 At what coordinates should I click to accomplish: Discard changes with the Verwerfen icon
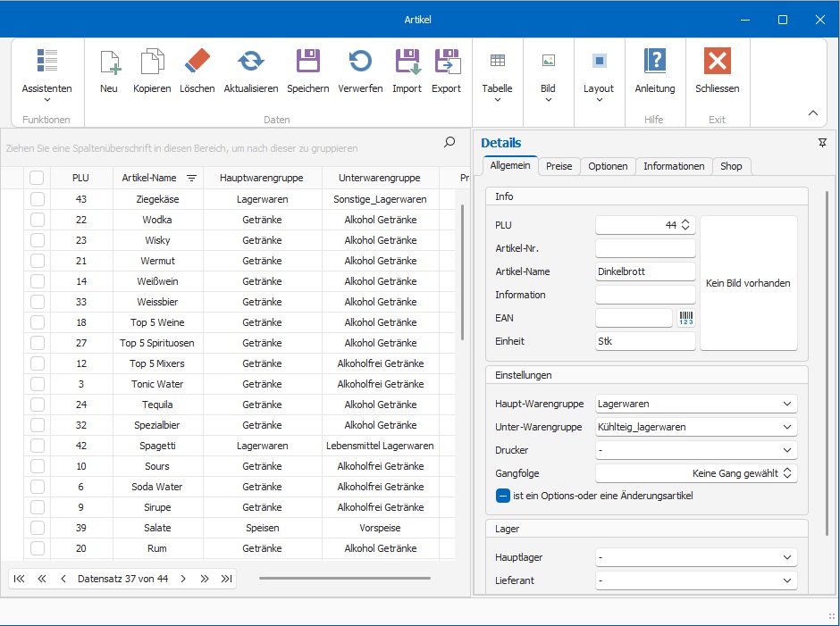361,63
